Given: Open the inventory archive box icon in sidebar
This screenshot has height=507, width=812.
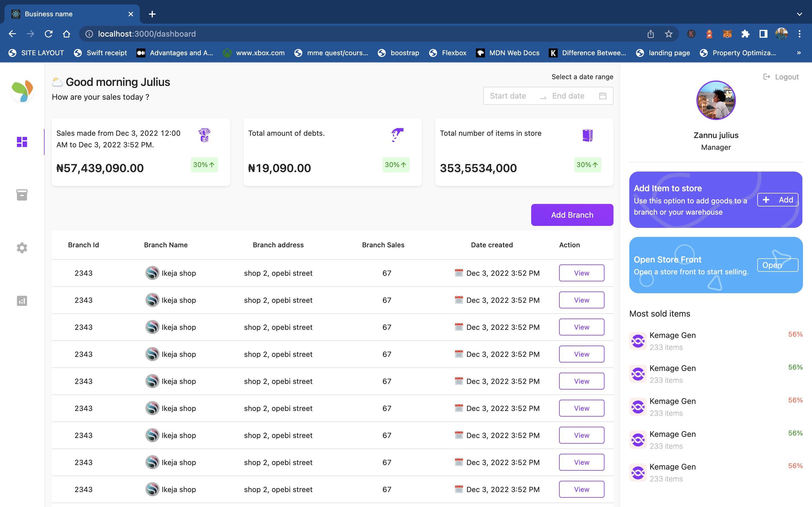Looking at the screenshot, I should 22,195.
